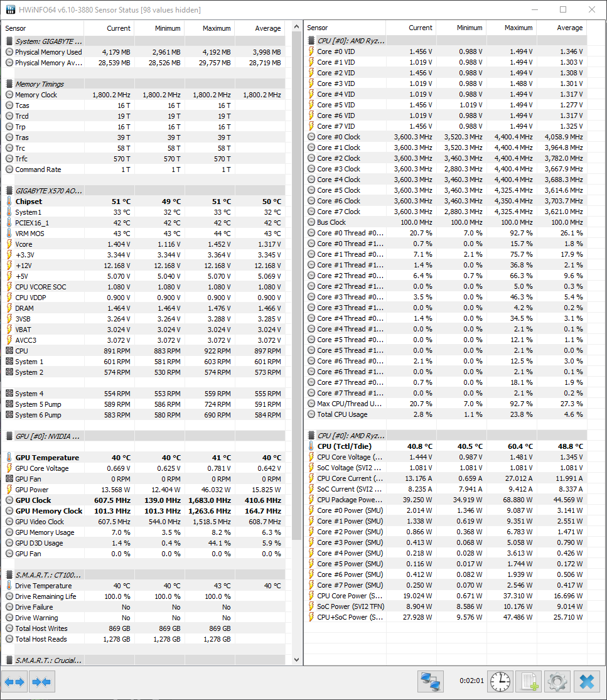Click the Core #0 Clock circle icon
The width and height of the screenshot is (607, 700).
coord(311,137)
